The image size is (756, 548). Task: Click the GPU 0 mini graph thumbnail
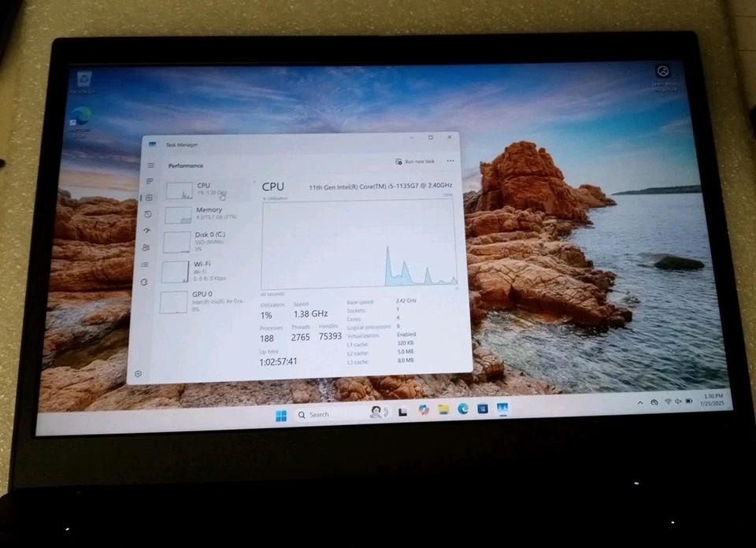coord(173,302)
